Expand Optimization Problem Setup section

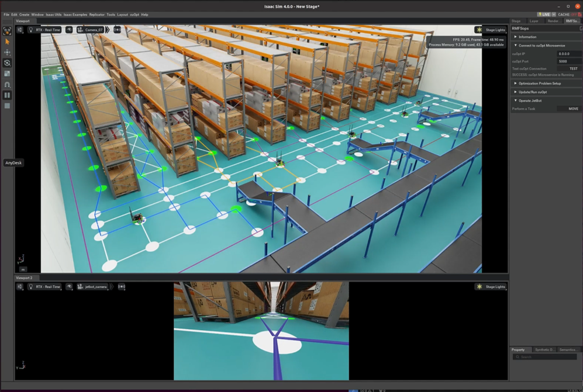click(x=546, y=83)
